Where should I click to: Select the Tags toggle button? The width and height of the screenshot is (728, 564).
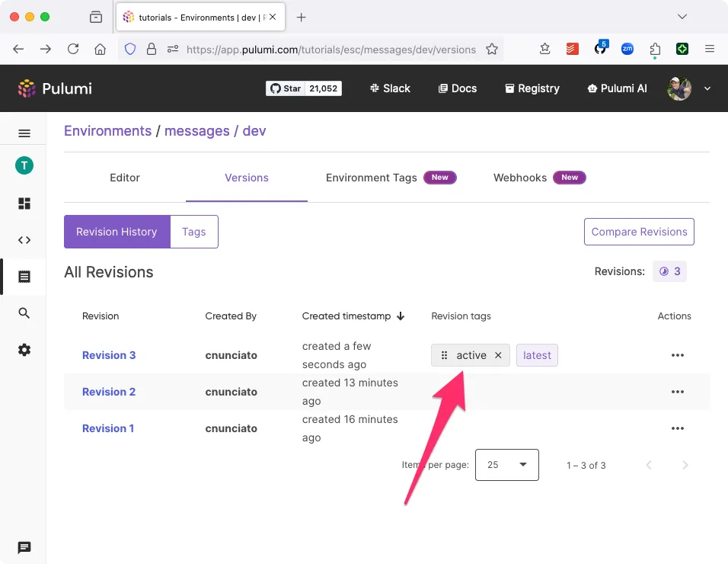(x=194, y=232)
